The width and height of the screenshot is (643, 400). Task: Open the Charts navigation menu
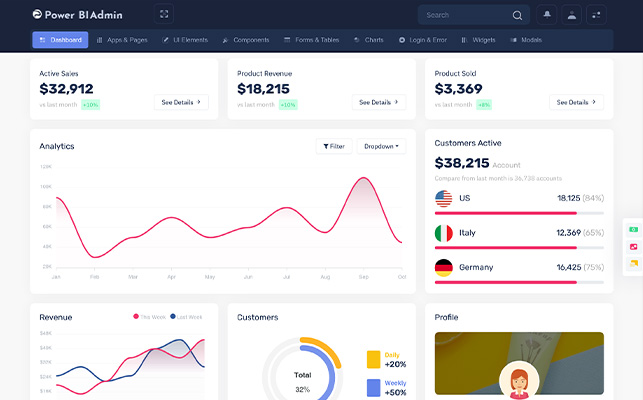pyautogui.click(x=369, y=40)
